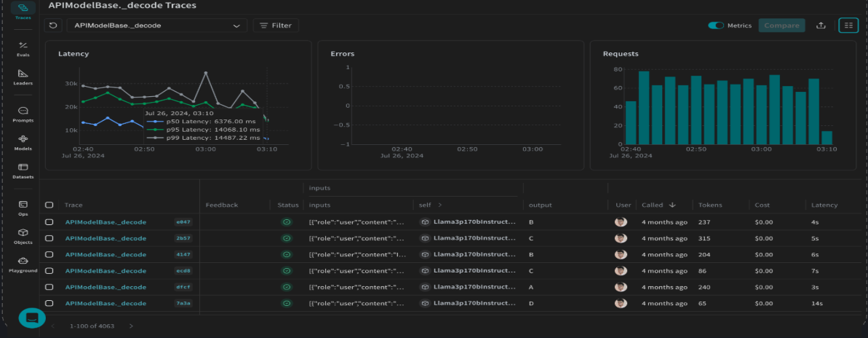
Task: Select checkbox for trace 2b57
Action: point(49,238)
